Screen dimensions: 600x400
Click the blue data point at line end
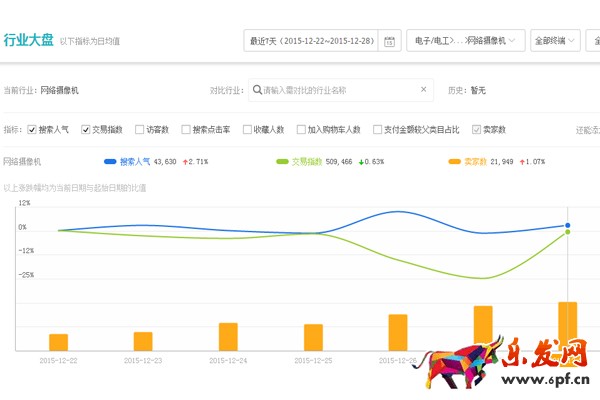[568, 225]
